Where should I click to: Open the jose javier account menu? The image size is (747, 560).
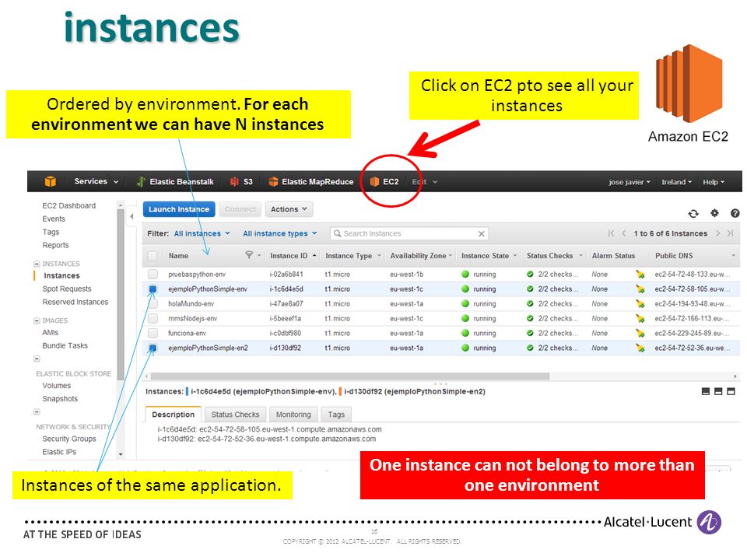pyautogui.click(x=630, y=182)
